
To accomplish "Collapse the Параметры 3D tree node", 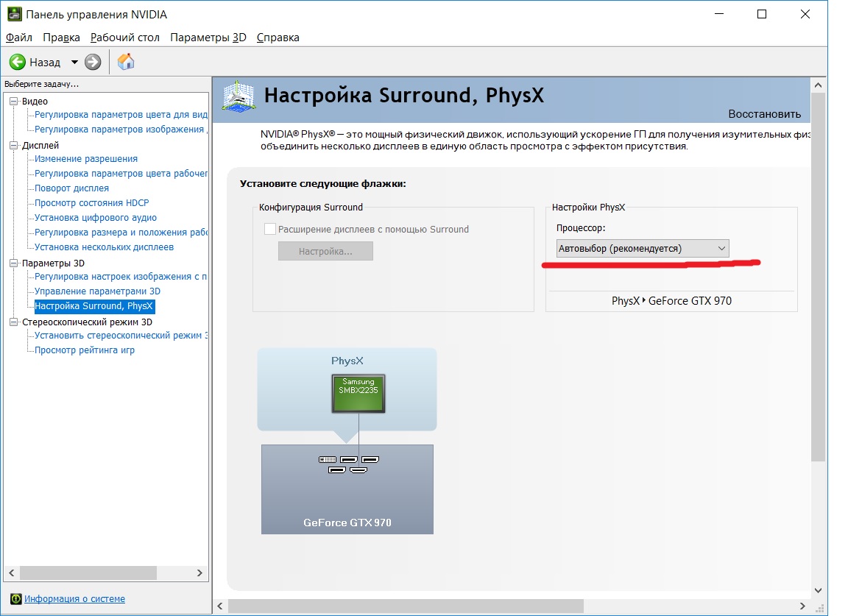I will click(13, 263).
